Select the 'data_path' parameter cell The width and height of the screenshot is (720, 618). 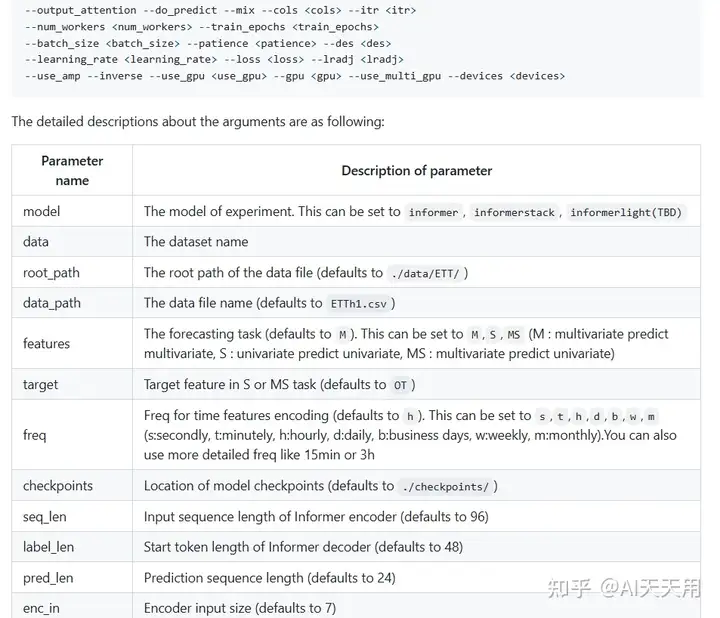click(72, 303)
